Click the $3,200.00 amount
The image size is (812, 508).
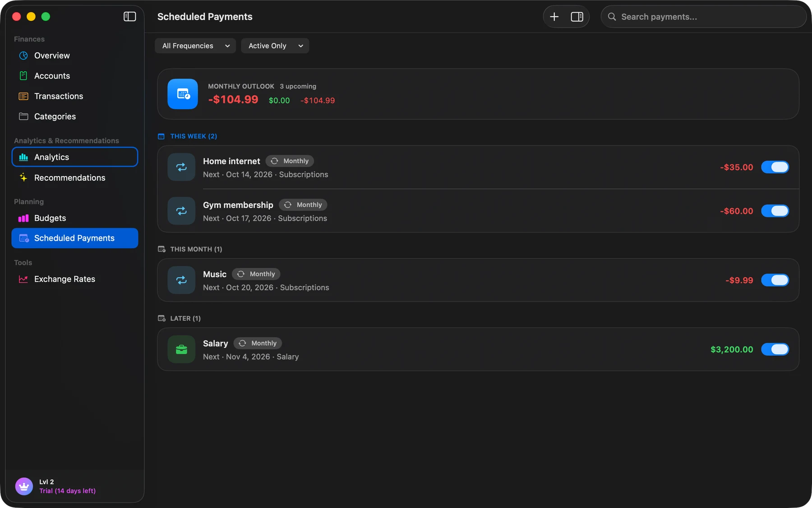[732, 349]
